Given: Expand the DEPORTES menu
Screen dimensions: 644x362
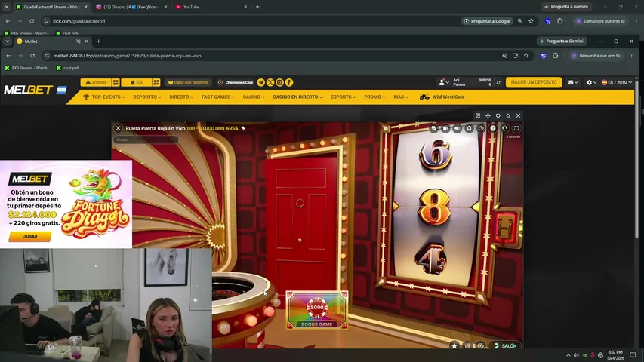Looking at the screenshot, I should coord(147,97).
